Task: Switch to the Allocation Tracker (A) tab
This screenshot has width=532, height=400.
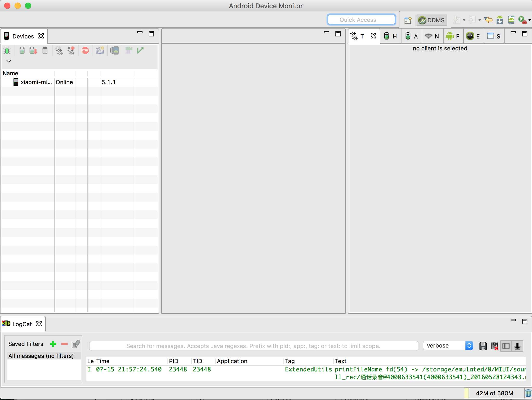Action: point(412,36)
